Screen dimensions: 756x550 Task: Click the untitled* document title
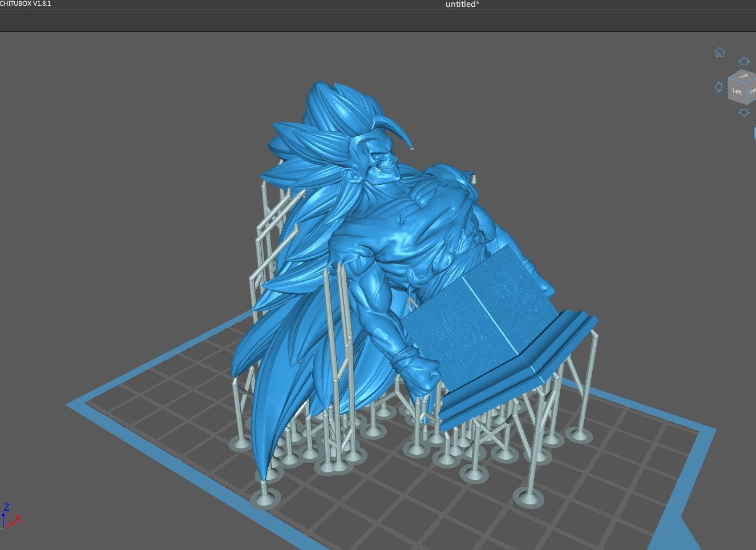(x=462, y=5)
